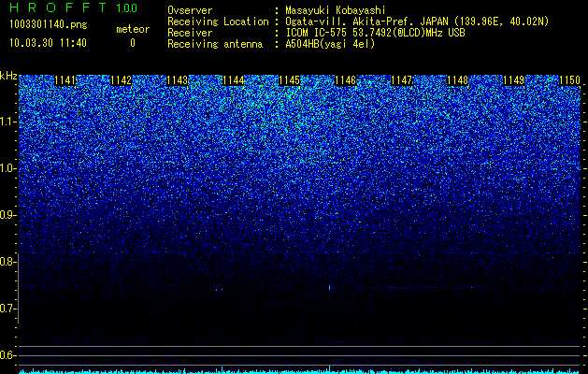The image size is (588, 374).
Task: Click the 0.9 kHz axis label
Action: pyautogui.click(x=8, y=215)
